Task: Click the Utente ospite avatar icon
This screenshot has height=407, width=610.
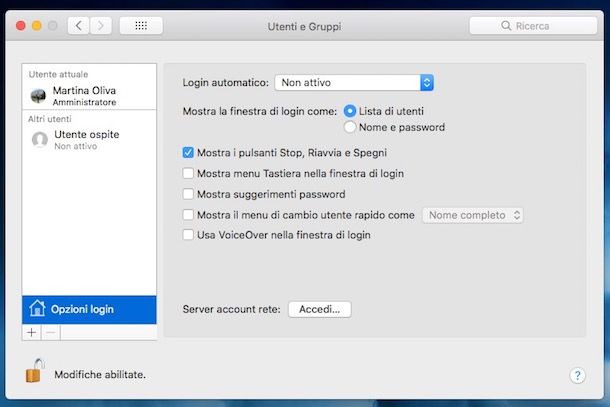Action: 40,139
